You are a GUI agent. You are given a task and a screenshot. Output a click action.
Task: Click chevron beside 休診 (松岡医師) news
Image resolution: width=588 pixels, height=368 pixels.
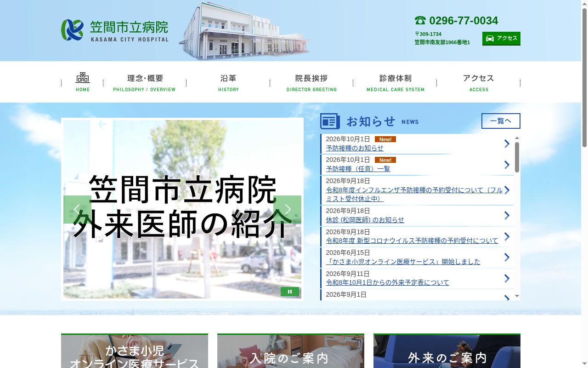(x=507, y=215)
